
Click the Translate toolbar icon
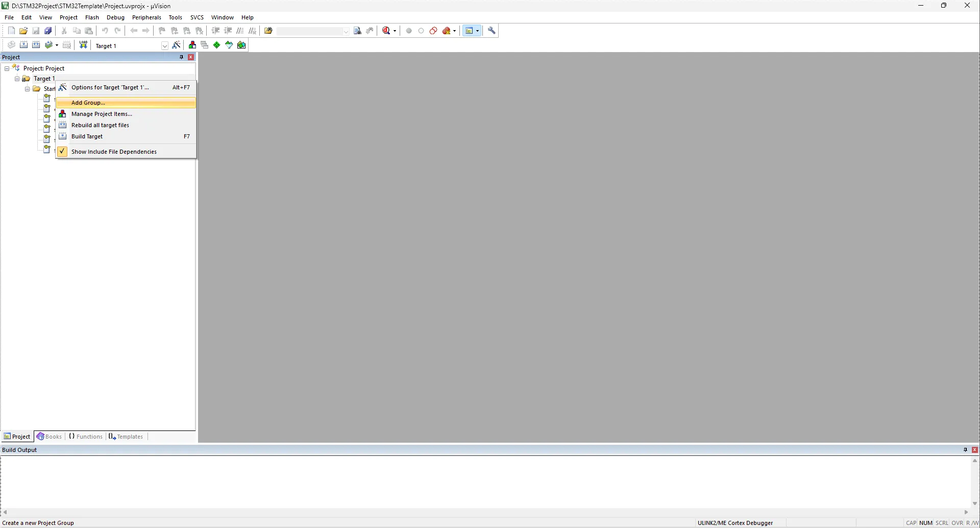pos(11,45)
